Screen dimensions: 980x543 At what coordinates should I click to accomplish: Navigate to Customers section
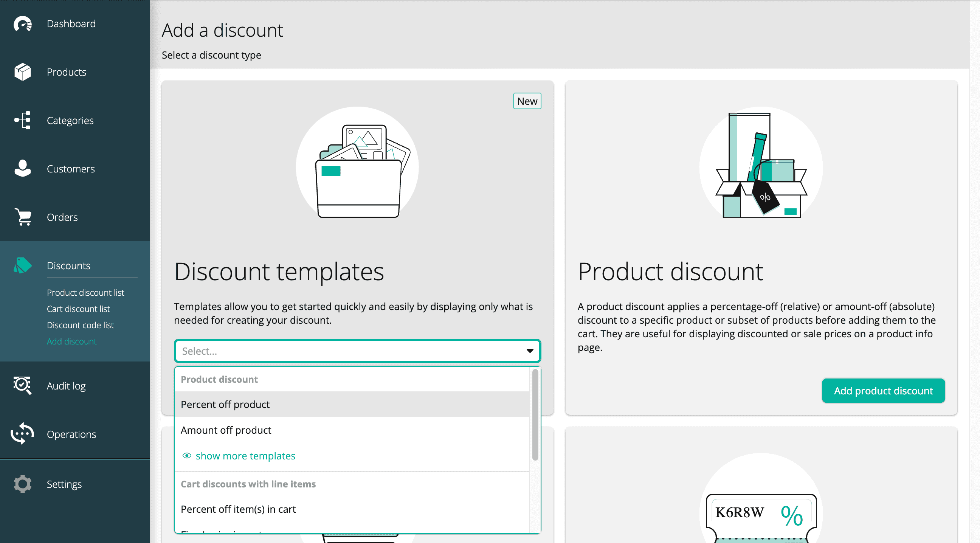(x=71, y=169)
